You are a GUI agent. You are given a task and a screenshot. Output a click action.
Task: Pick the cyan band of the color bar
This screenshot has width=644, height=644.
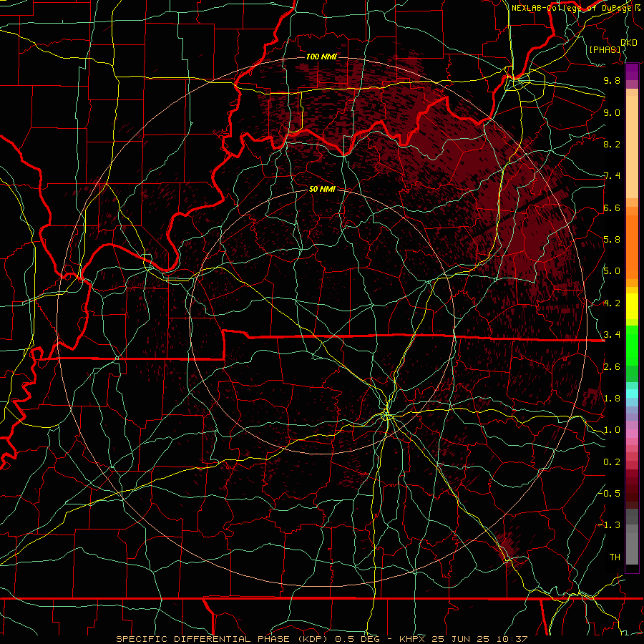pos(632,394)
